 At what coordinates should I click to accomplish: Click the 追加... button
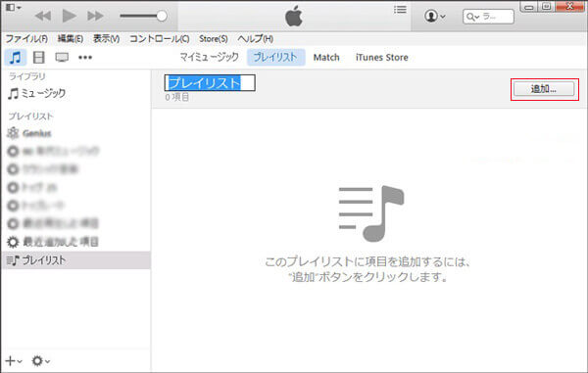tap(544, 89)
